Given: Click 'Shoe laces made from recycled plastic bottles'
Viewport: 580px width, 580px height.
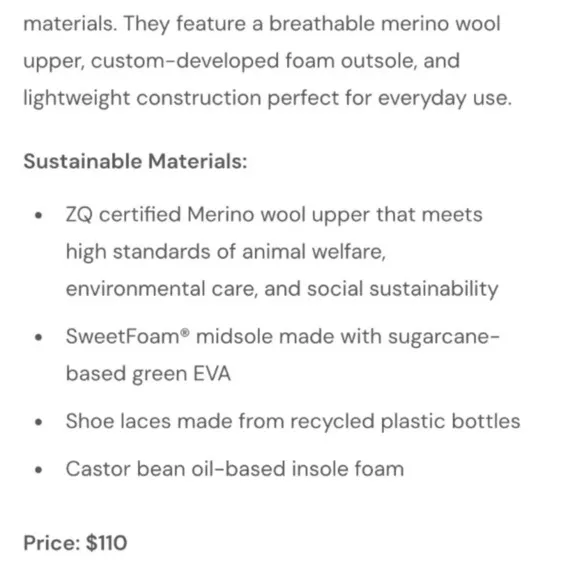Looking at the screenshot, I should tap(293, 421).
